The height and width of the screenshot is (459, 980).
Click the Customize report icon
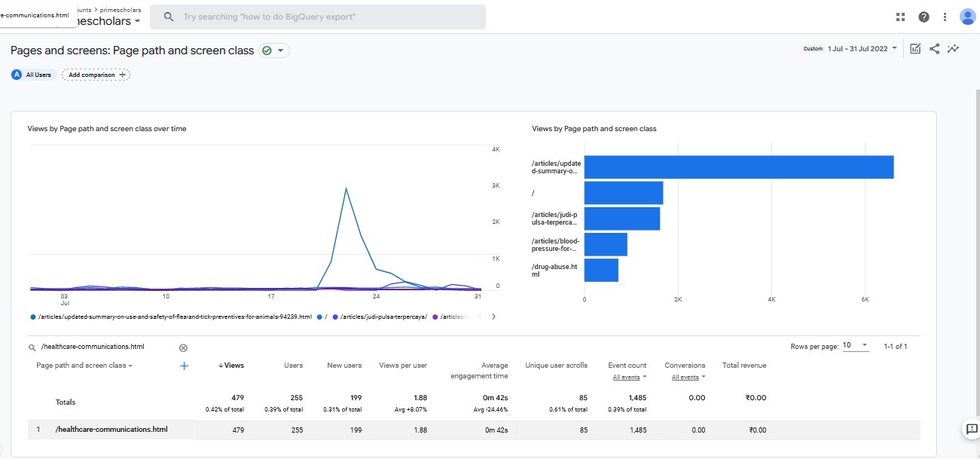point(915,49)
